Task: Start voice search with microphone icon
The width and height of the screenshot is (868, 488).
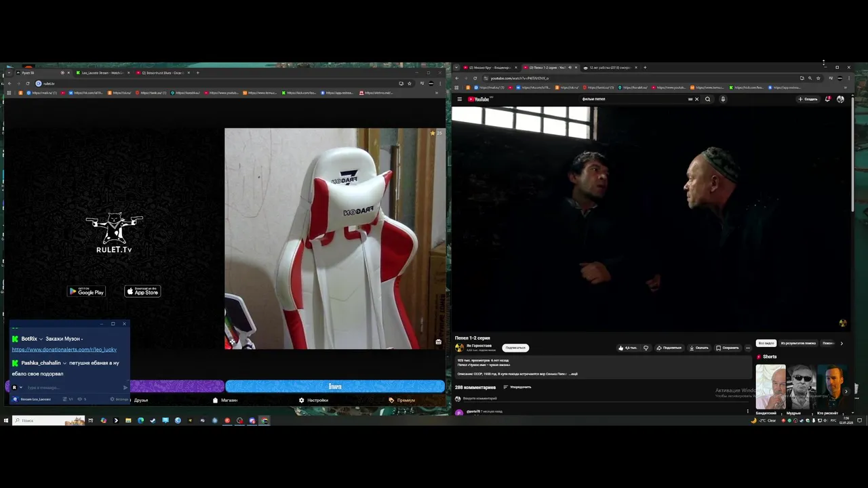Action: point(723,99)
